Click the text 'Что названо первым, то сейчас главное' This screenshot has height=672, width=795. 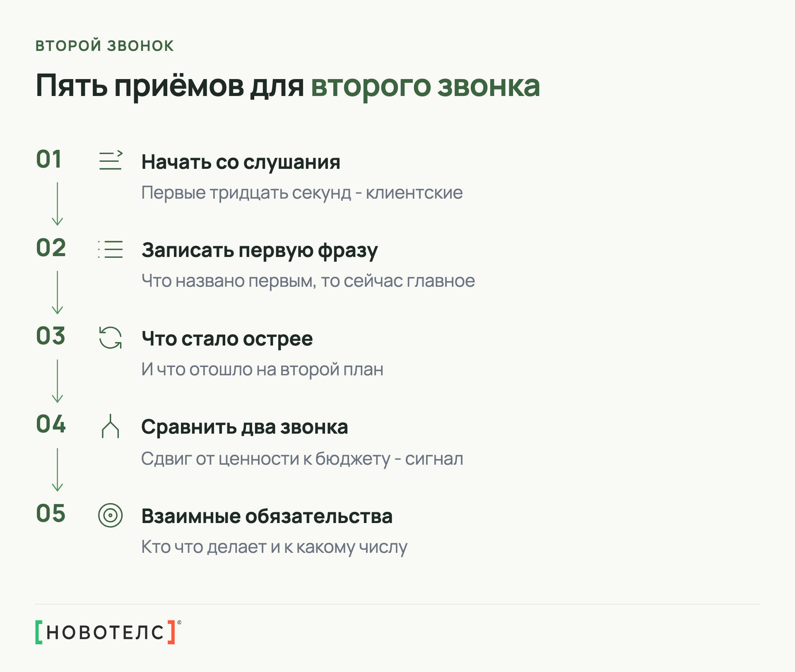(308, 281)
